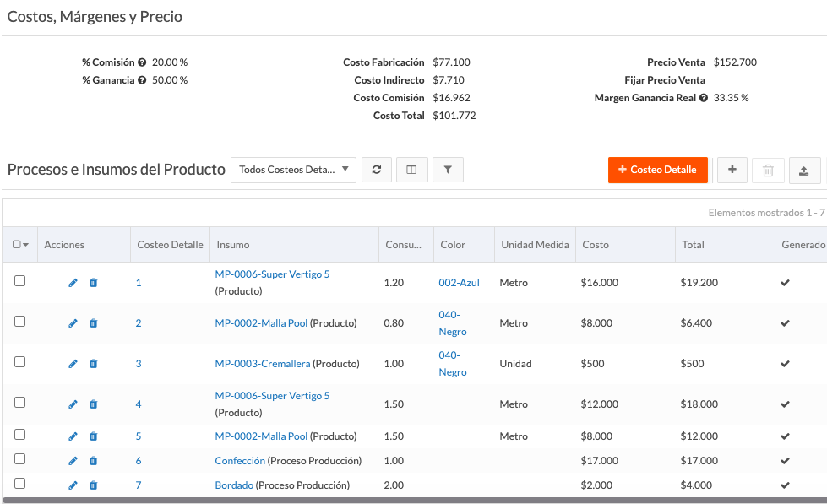
Task: Open the MP-0003-Cremallera link
Action: [262, 364]
